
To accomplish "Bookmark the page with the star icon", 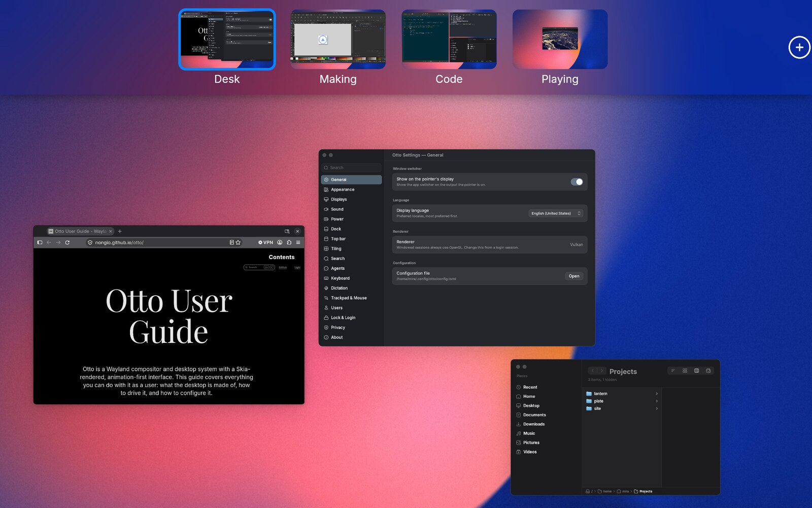I will (238, 242).
